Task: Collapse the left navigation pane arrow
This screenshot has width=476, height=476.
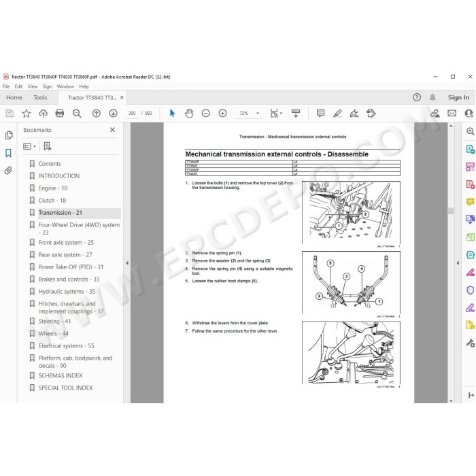Action: click(x=127, y=263)
